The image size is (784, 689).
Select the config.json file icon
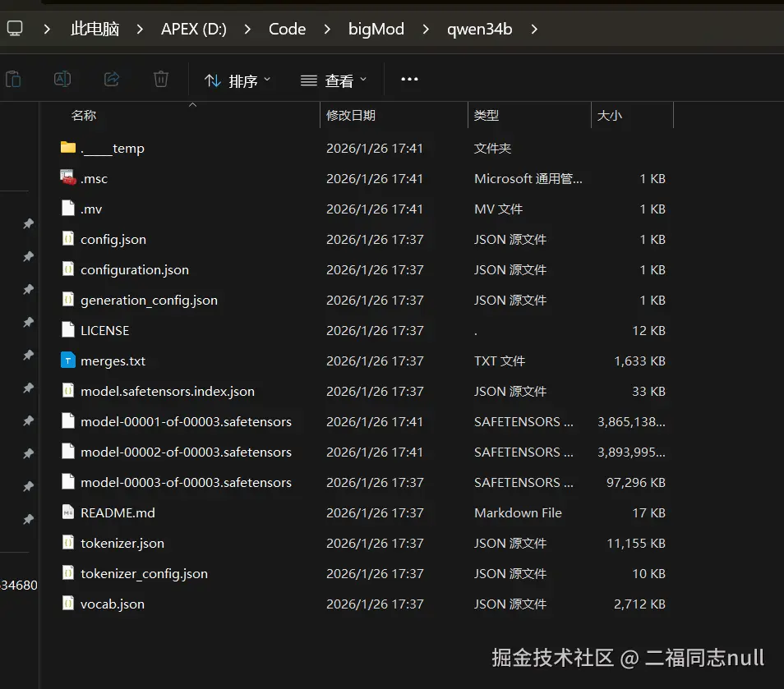click(68, 238)
